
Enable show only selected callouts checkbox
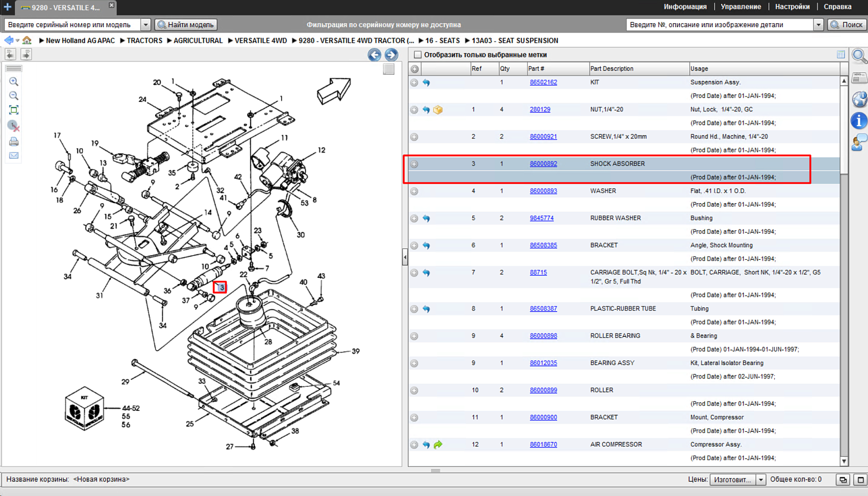click(x=418, y=55)
